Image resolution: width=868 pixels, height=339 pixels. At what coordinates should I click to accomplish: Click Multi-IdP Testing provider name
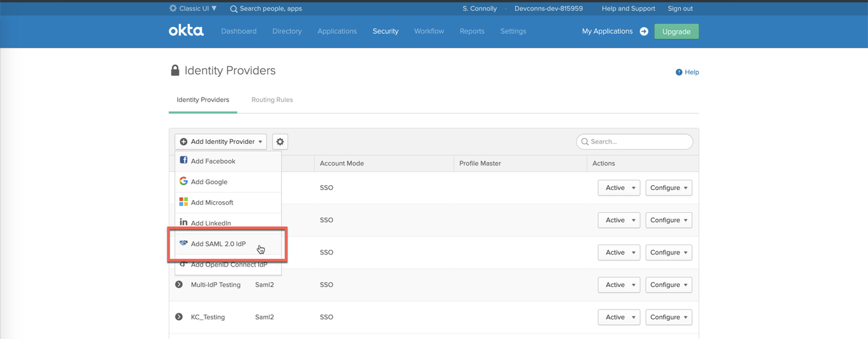click(216, 285)
